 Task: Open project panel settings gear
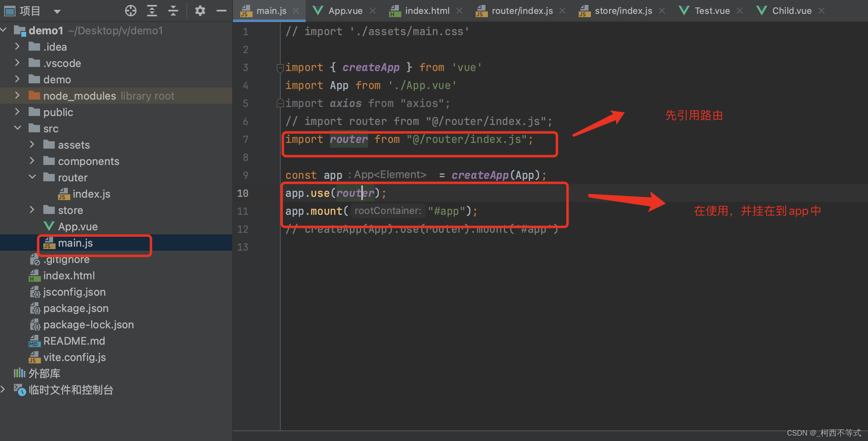(200, 11)
